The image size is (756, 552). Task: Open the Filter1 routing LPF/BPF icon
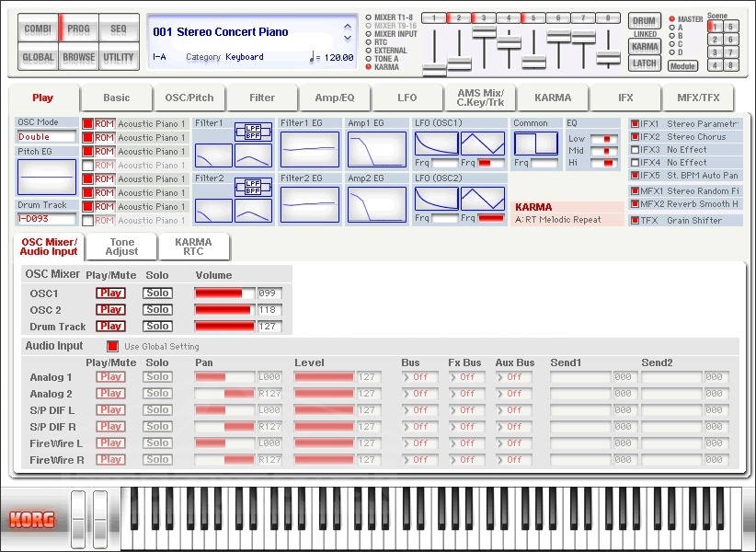(253, 132)
